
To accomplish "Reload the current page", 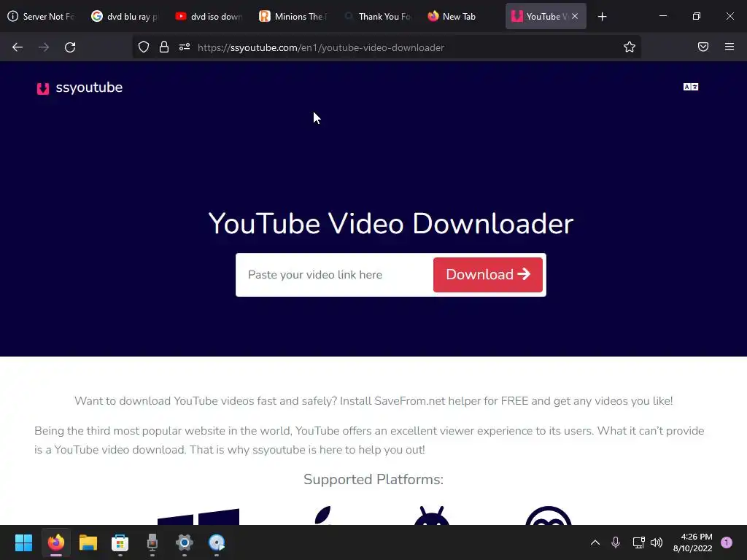I will click(x=70, y=47).
